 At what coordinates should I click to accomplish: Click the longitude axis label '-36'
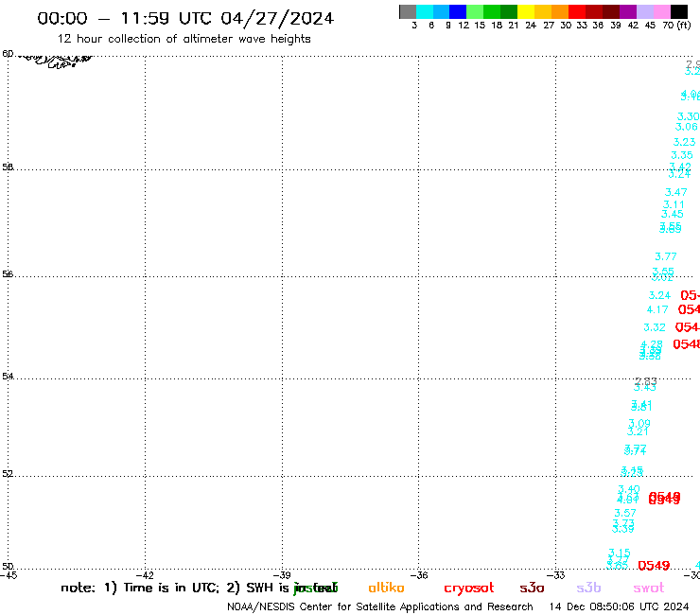click(419, 575)
